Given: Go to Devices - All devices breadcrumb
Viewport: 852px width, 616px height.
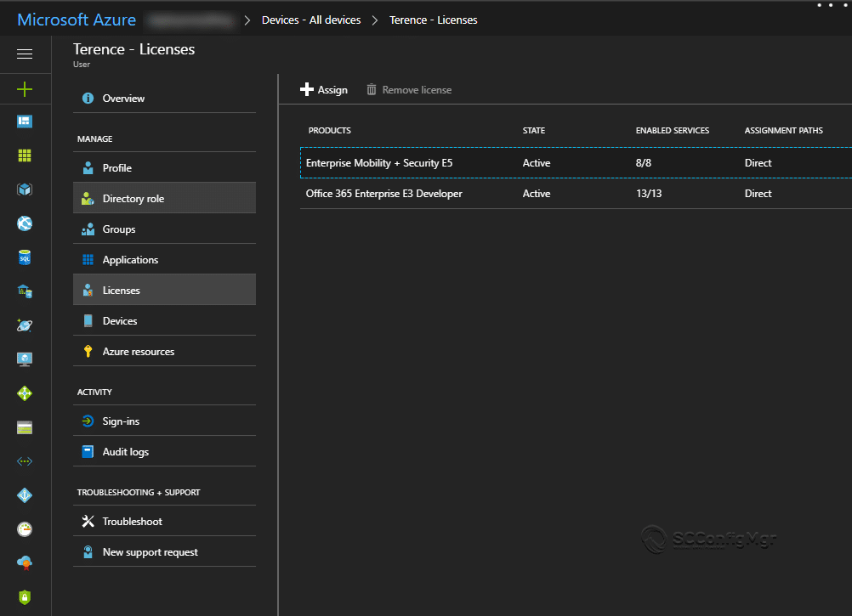Looking at the screenshot, I should pos(311,20).
